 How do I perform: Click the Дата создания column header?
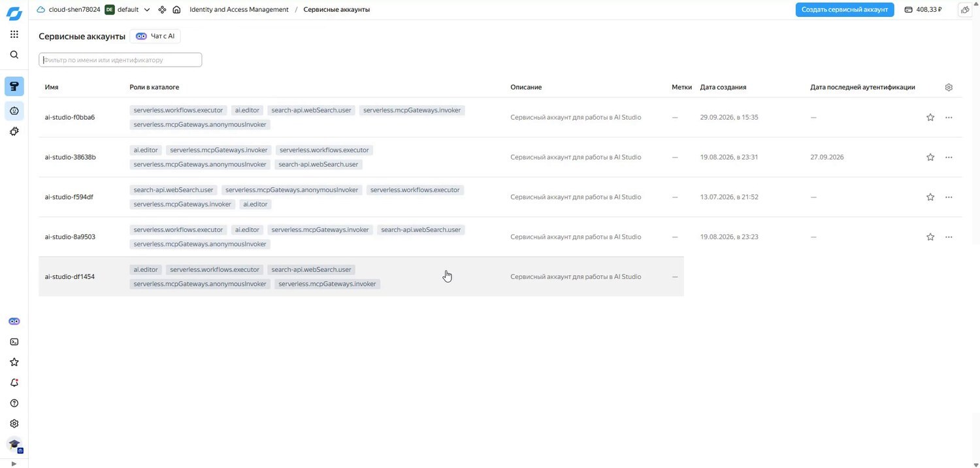pos(723,88)
